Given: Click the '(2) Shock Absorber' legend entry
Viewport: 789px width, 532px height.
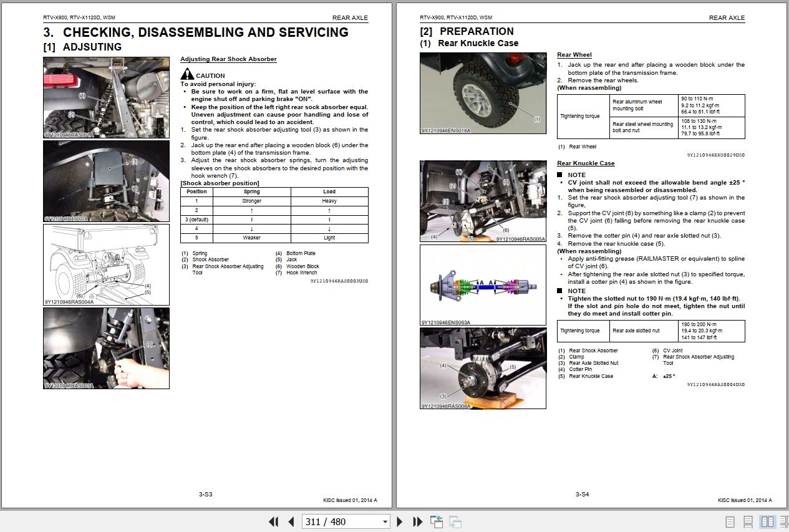Looking at the screenshot, I should click(x=205, y=259).
